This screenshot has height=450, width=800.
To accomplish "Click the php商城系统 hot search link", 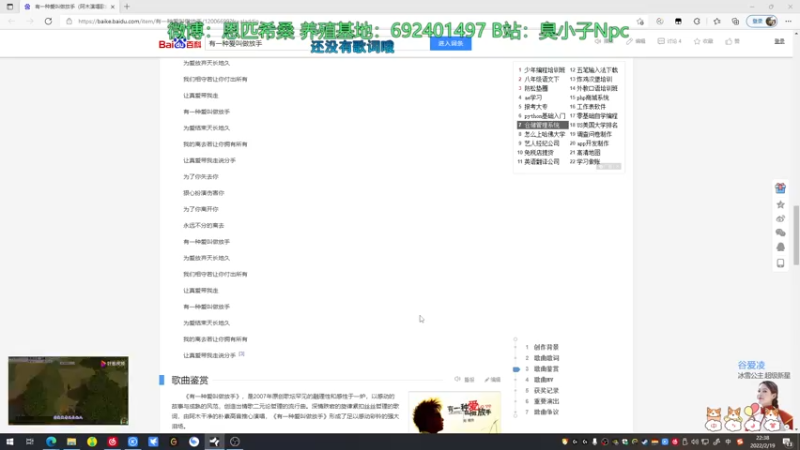I will click(593, 97).
